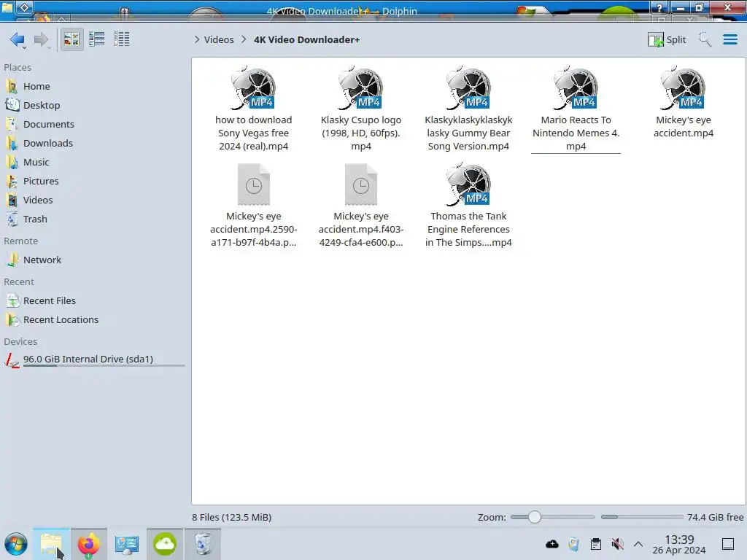Select the Gummy Bear Song Version MP4 icon
747x560 pixels.
pos(468,87)
